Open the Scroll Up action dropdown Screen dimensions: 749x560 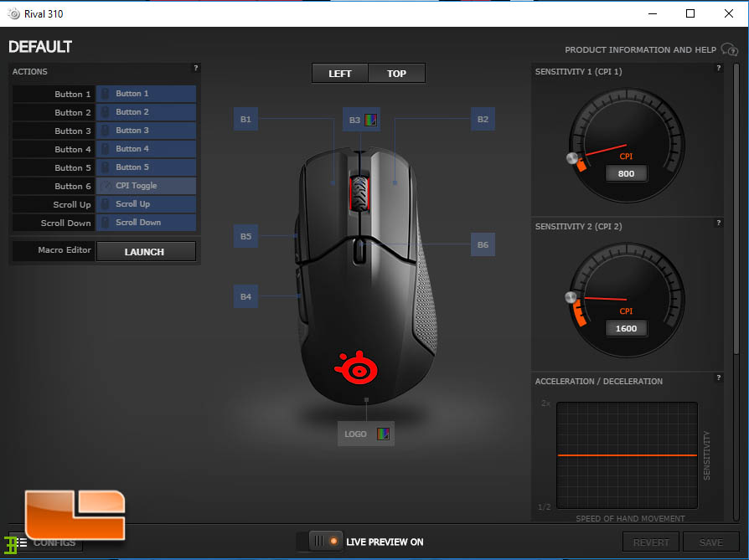pos(146,204)
